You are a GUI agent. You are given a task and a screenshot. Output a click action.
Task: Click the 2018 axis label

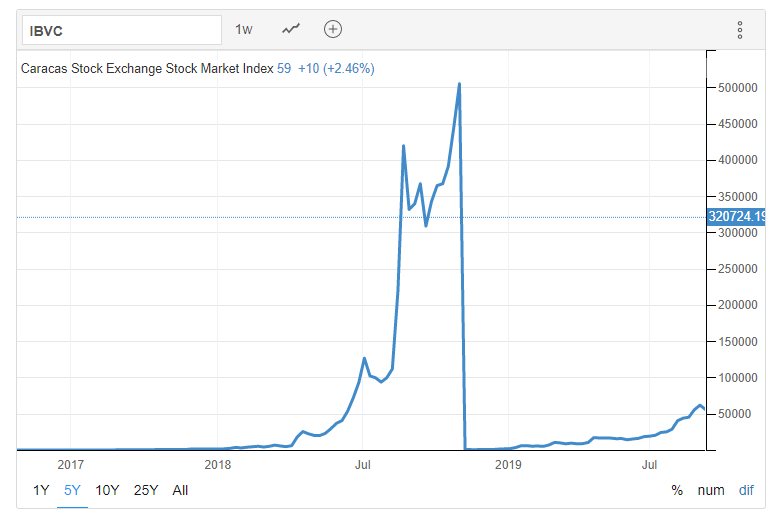(x=218, y=465)
